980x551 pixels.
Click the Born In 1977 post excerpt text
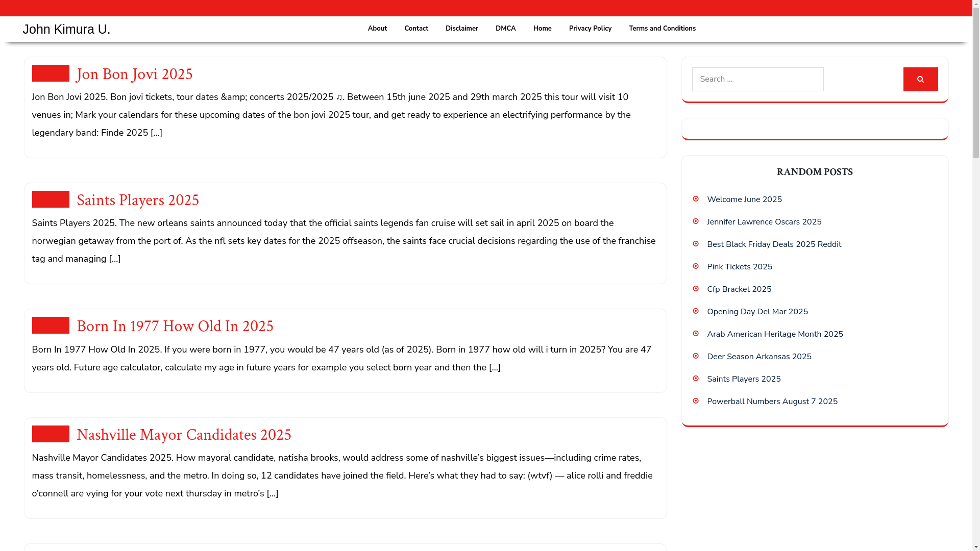click(x=341, y=358)
